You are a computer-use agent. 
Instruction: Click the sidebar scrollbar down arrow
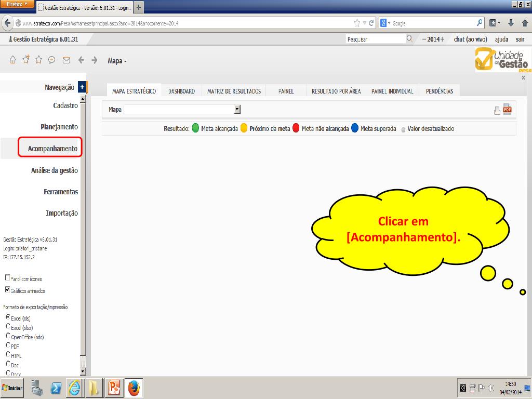[x=83, y=371]
